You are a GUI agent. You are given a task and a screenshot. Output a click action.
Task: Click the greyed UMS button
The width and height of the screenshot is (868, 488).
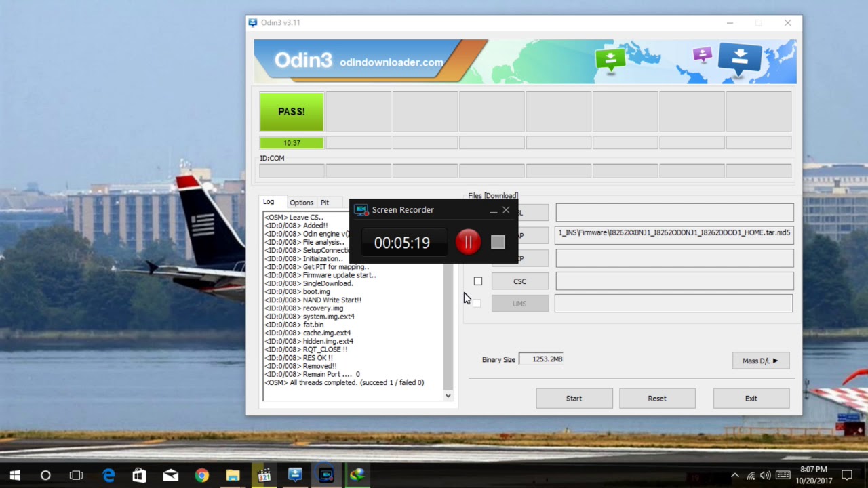tap(519, 303)
